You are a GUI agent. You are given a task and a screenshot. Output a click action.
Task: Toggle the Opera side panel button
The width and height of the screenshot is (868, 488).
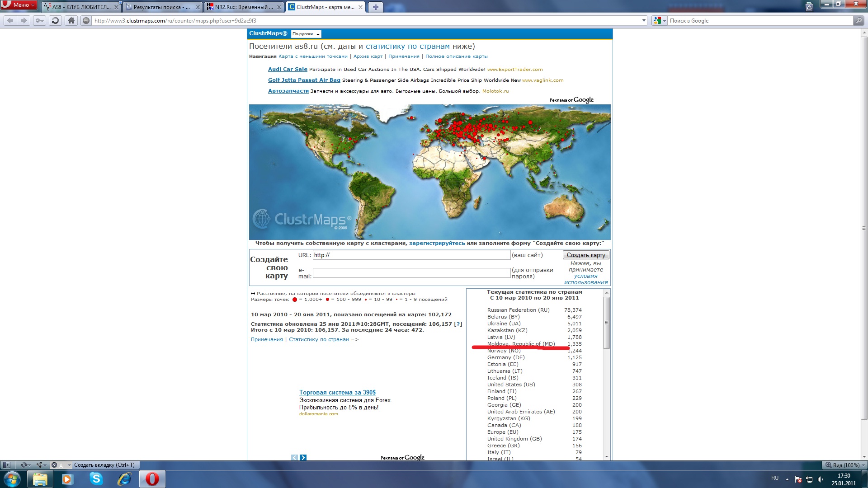(x=6, y=465)
